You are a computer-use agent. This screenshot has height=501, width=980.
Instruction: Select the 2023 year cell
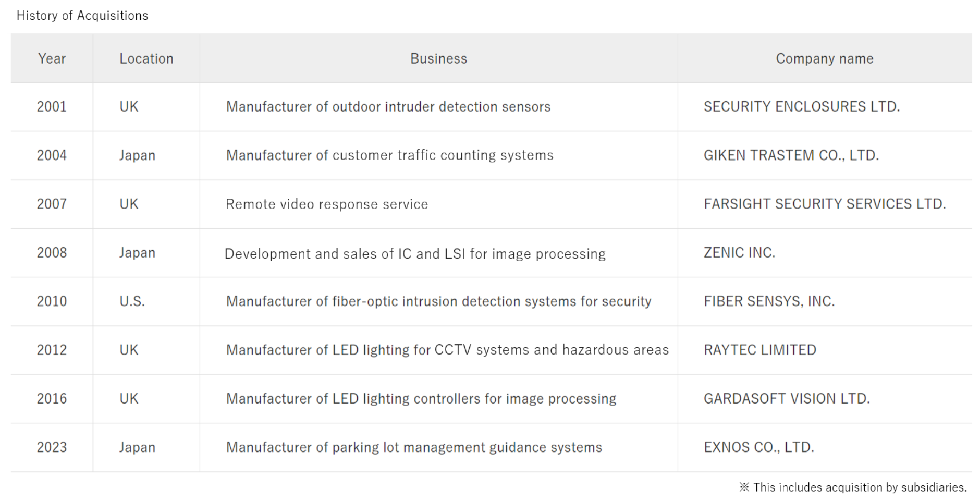[52, 447]
